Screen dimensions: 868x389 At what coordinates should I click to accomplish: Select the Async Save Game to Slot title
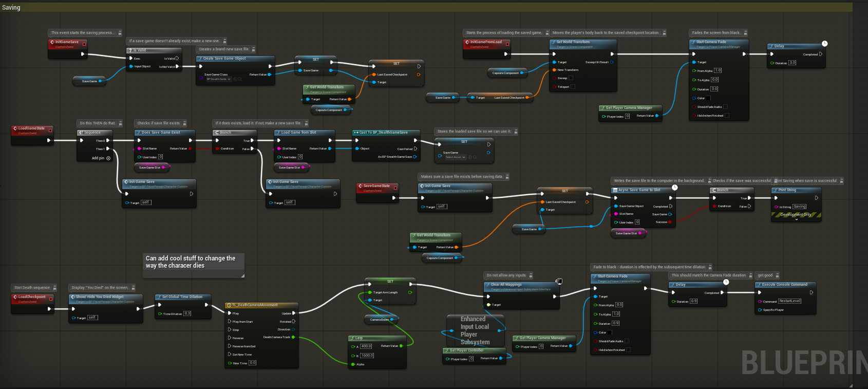tap(639, 190)
